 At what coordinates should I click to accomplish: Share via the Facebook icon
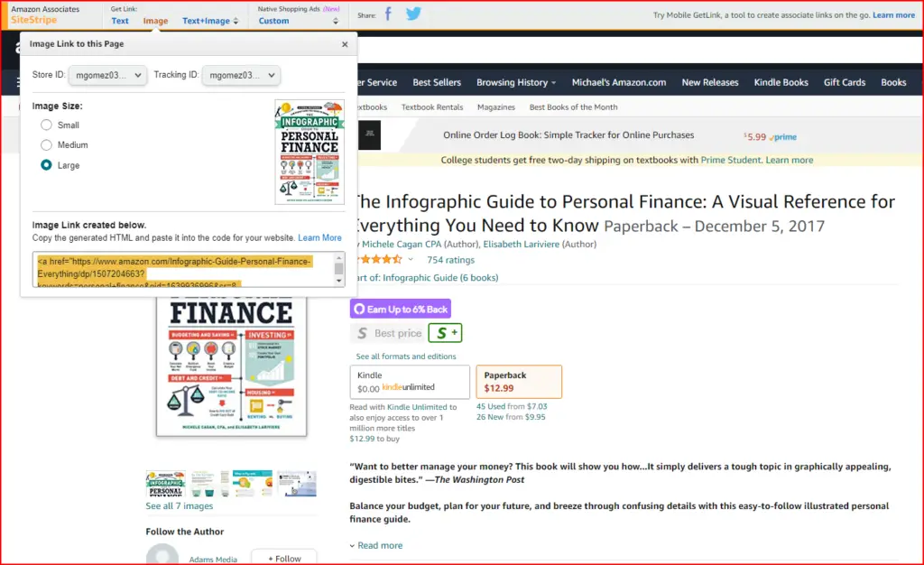point(388,14)
